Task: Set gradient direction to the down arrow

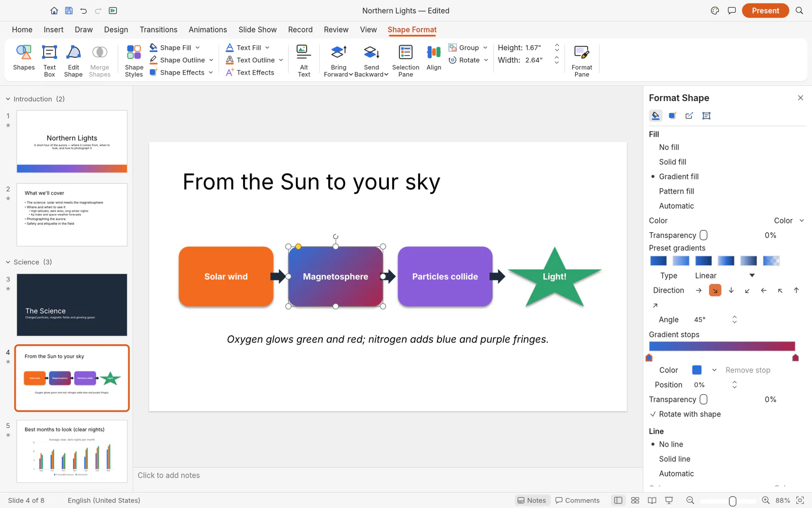Action: click(x=731, y=291)
